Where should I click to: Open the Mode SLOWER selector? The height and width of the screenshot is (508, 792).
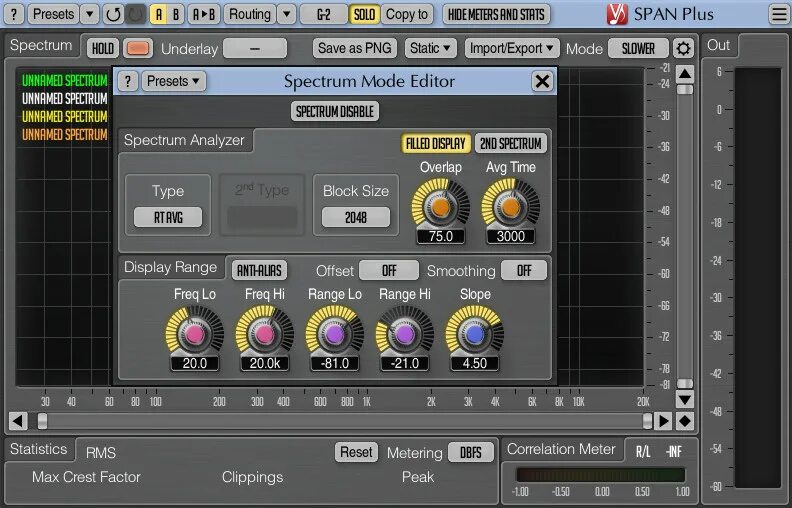point(638,48)
